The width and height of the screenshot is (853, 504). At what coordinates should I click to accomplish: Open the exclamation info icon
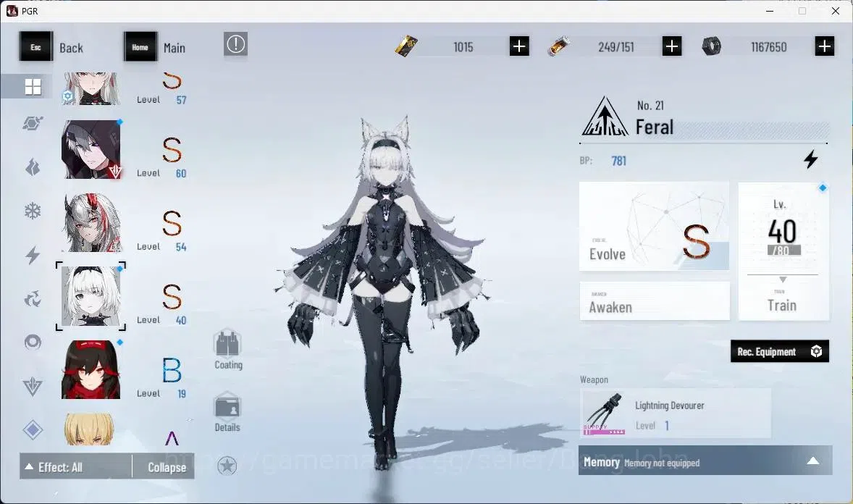point(235,44)
